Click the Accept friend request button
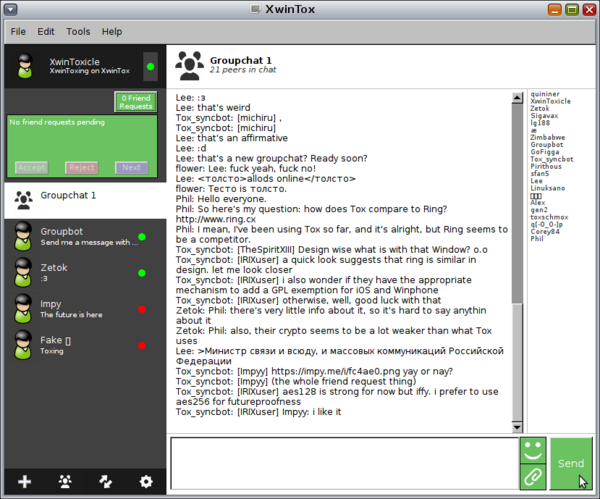The height and width of the screenshot is (499, 600). click(x=32, y=167)
